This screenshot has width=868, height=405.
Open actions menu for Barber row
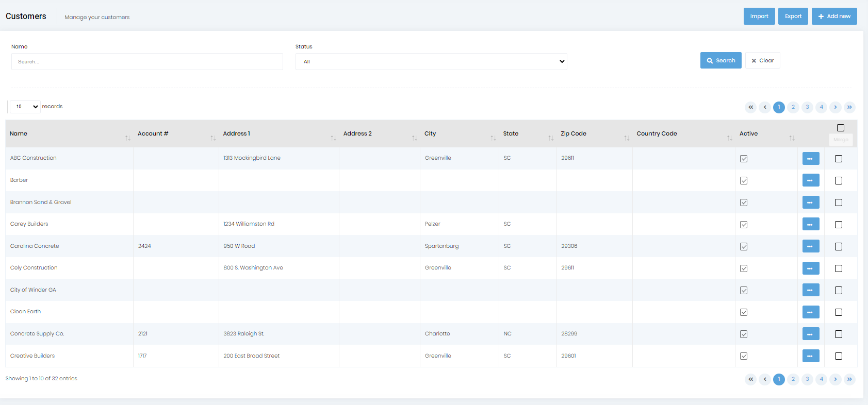point(811,180)
